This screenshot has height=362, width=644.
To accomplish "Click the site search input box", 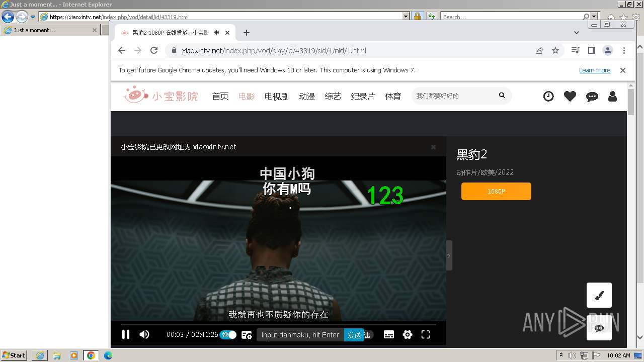I will [x=453, y=96].
